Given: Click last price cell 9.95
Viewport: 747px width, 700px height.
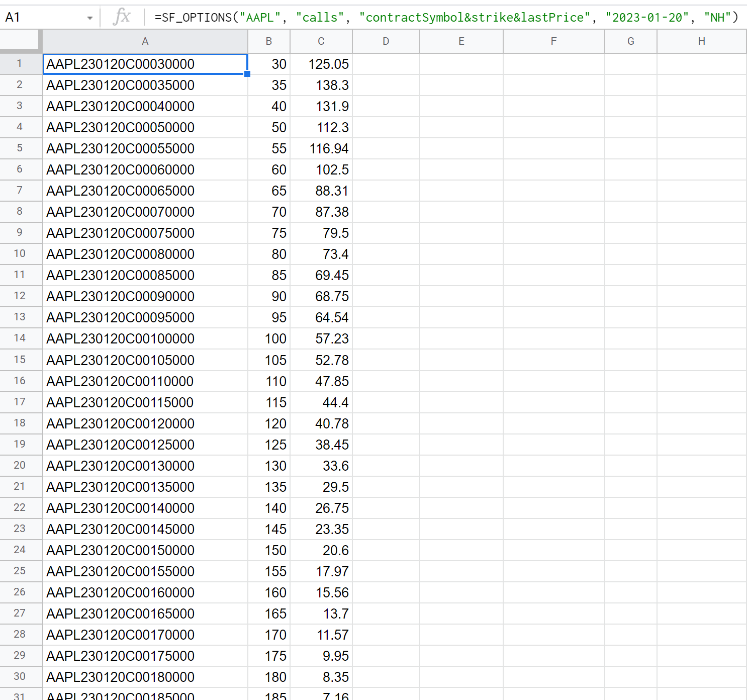Looking at the screenshot, I should pyautogui.click(x=321, y=656).
